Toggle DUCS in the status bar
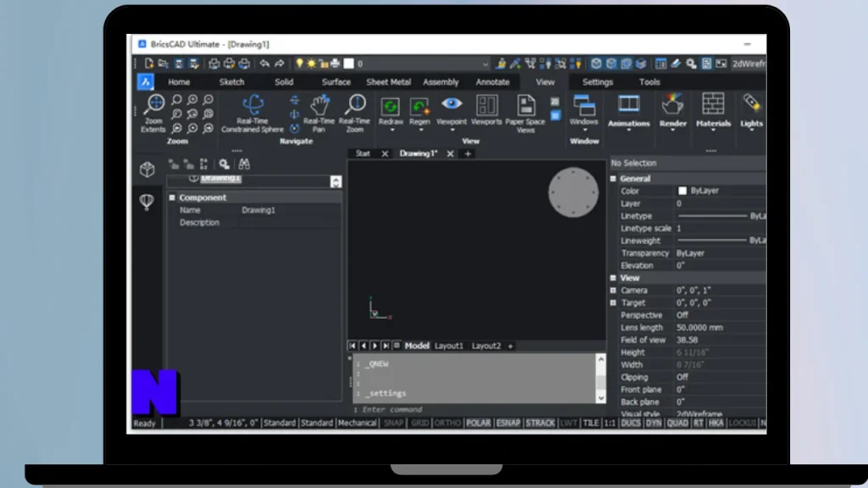 (x=631, y=424)
